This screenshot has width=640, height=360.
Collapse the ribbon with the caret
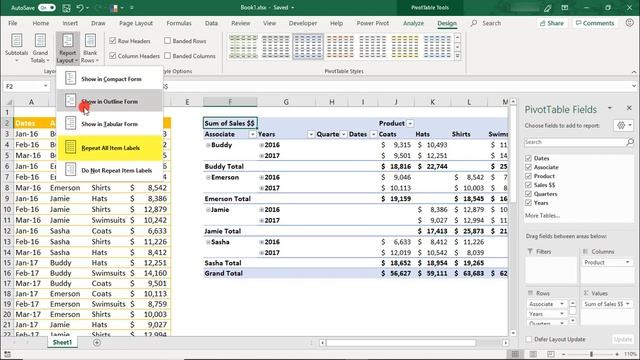[x=633, y=71]
